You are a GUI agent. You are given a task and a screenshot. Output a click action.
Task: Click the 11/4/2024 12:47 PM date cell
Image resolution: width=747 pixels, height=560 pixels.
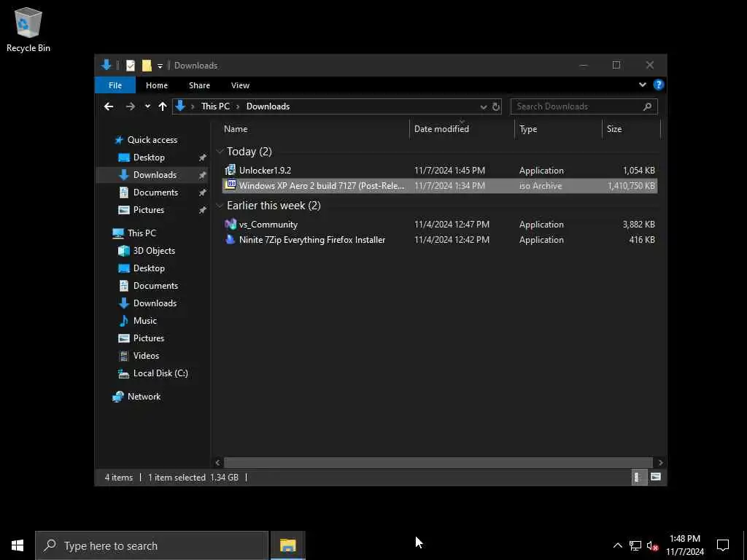tap(452, 225)
